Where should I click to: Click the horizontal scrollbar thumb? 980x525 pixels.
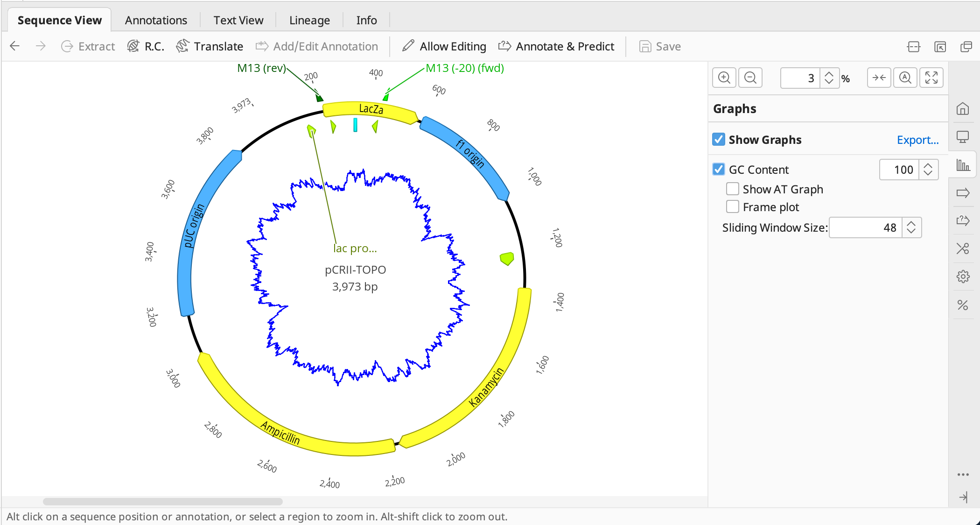(162, 502)
